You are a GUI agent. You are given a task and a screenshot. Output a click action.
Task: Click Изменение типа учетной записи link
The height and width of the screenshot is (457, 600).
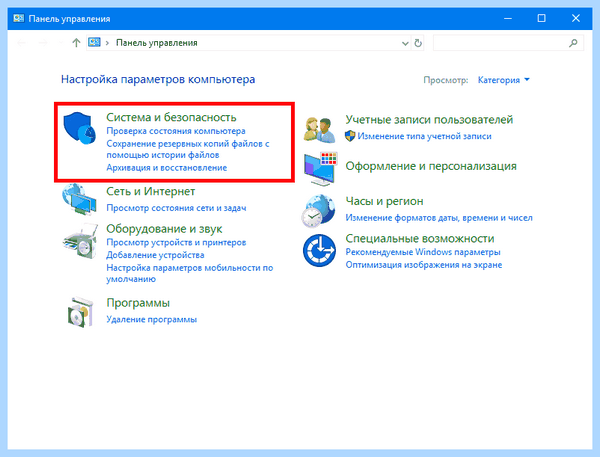(x=424, y=136)
